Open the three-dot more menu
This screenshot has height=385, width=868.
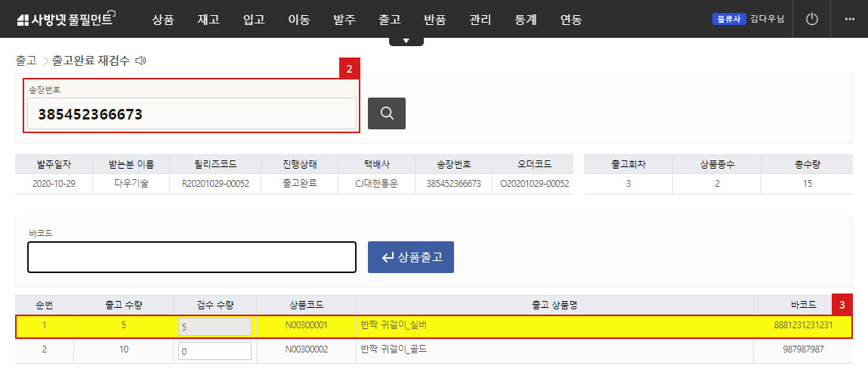850,20
